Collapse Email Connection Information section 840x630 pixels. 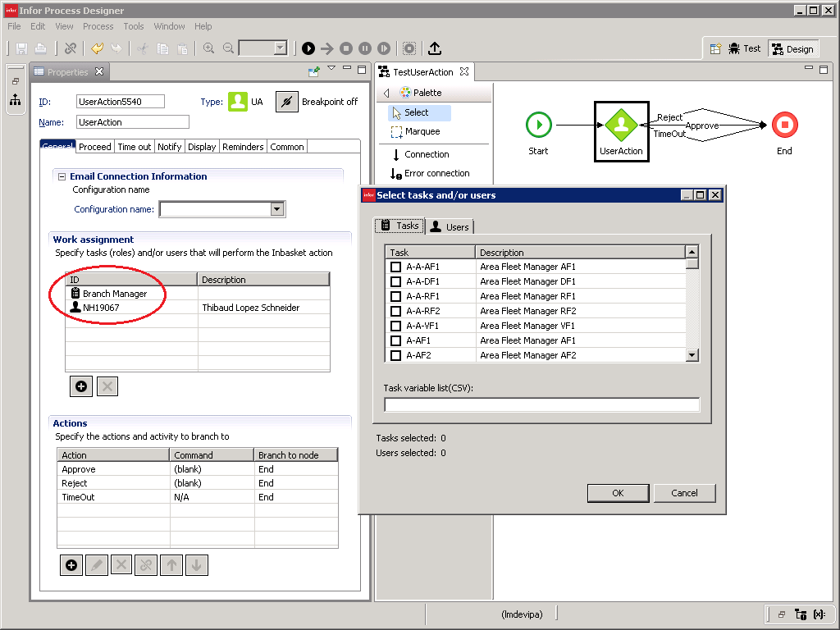[62, 176]
